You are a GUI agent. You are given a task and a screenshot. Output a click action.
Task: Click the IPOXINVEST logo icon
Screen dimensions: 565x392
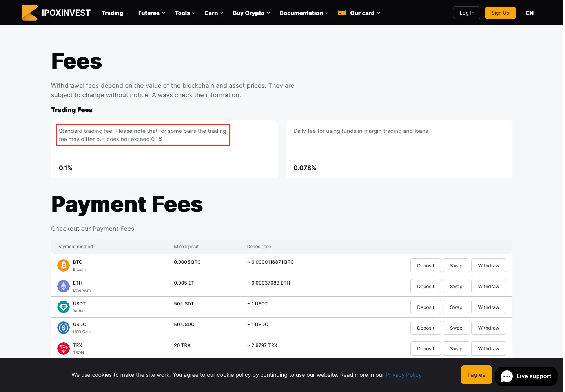pos(30,13)
